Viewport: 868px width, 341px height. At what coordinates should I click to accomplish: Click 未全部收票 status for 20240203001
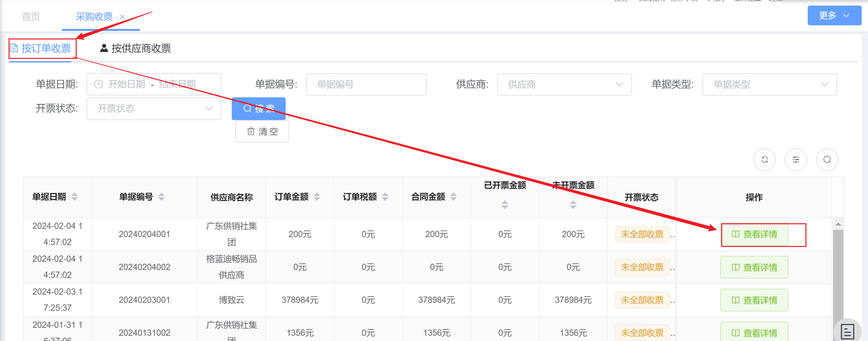click(642, 300)
